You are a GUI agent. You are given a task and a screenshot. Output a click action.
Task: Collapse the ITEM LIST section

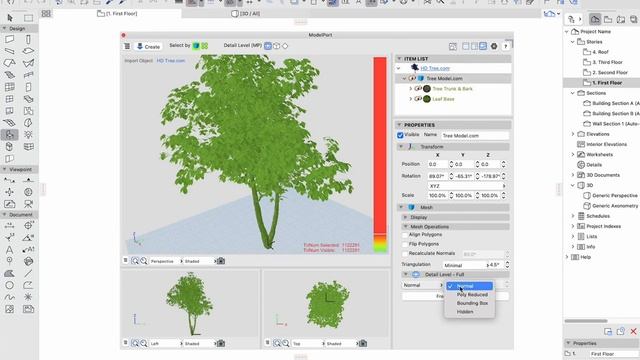click(400, 59)
